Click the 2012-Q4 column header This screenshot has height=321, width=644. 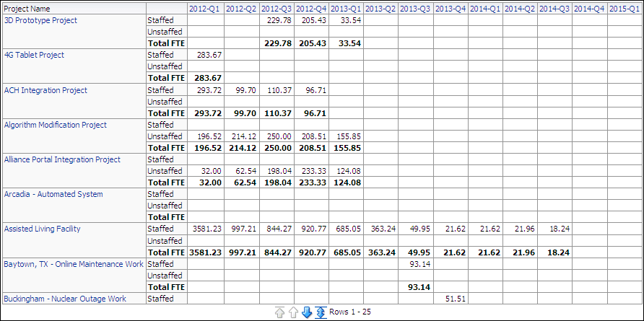pyautogui.click(x=310, y=8)
